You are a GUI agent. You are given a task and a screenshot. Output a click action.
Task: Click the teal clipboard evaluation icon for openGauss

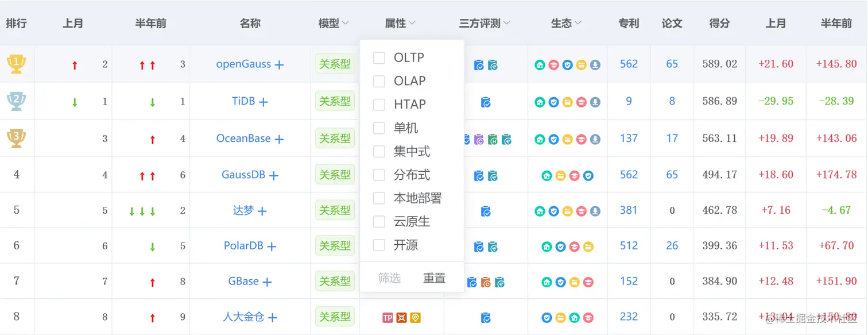pos(493,65)
